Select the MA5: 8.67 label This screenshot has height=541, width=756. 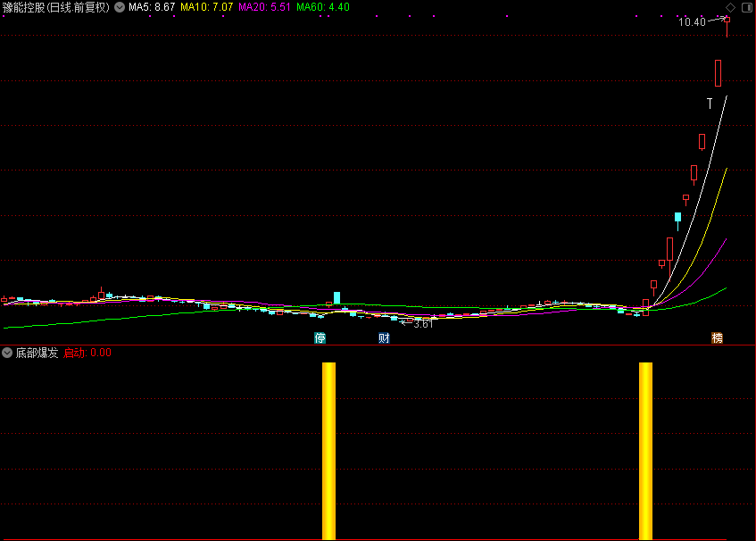152,7
